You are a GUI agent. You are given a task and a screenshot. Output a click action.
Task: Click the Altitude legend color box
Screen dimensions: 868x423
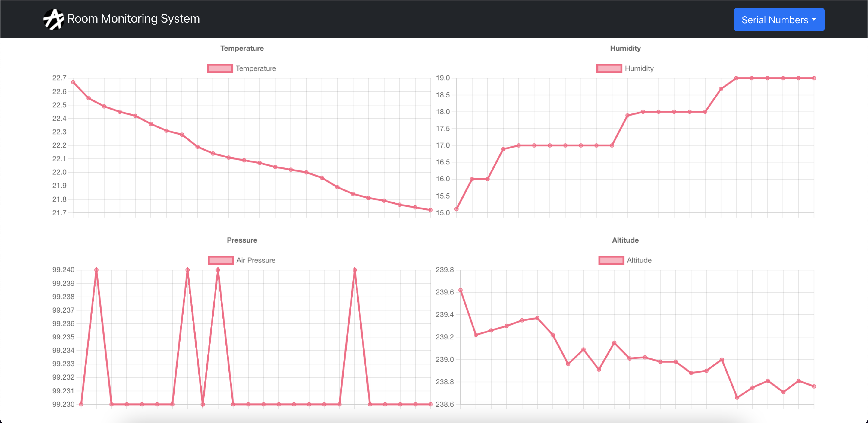click(611, 260)
